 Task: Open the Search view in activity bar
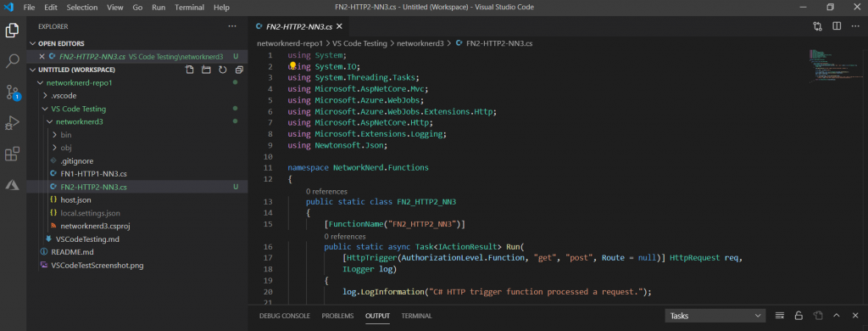click(x=12, y=61)
